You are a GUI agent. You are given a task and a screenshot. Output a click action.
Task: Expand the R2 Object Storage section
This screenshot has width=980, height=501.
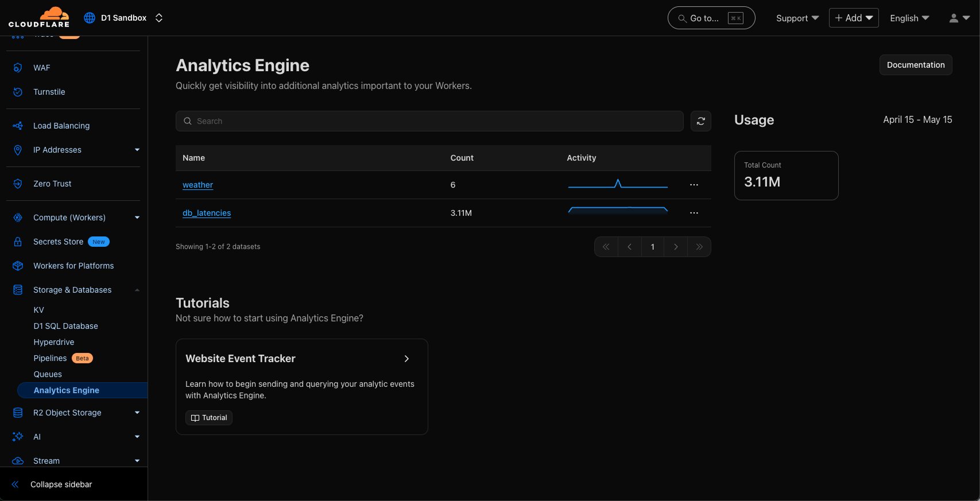click(x=137, y=413)
